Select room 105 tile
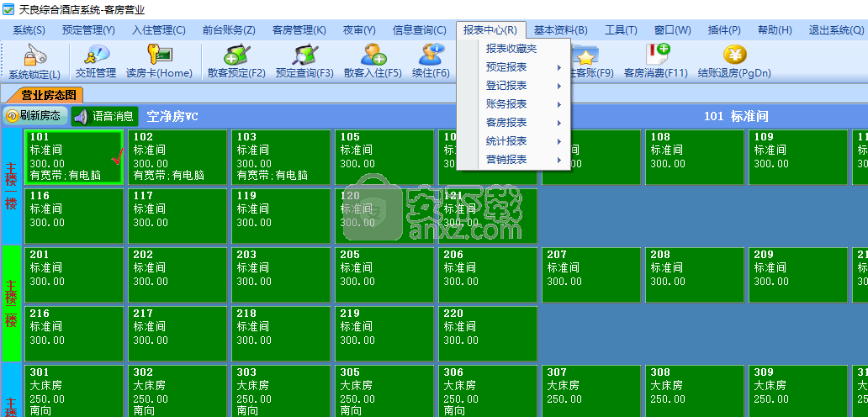The image size is (868, 417). click(x=384, y=157)
